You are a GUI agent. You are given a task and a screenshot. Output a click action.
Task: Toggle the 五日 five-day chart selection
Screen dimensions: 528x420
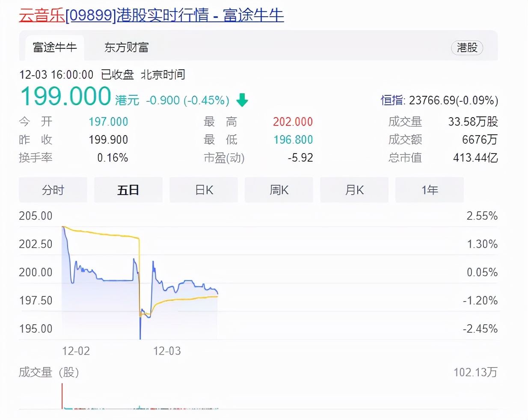[x=128, y=190]
